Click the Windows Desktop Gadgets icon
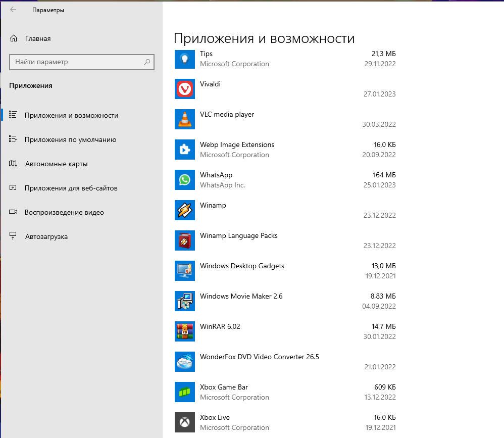Viewport: 504px width, 438px height. (x=185, y=271)
